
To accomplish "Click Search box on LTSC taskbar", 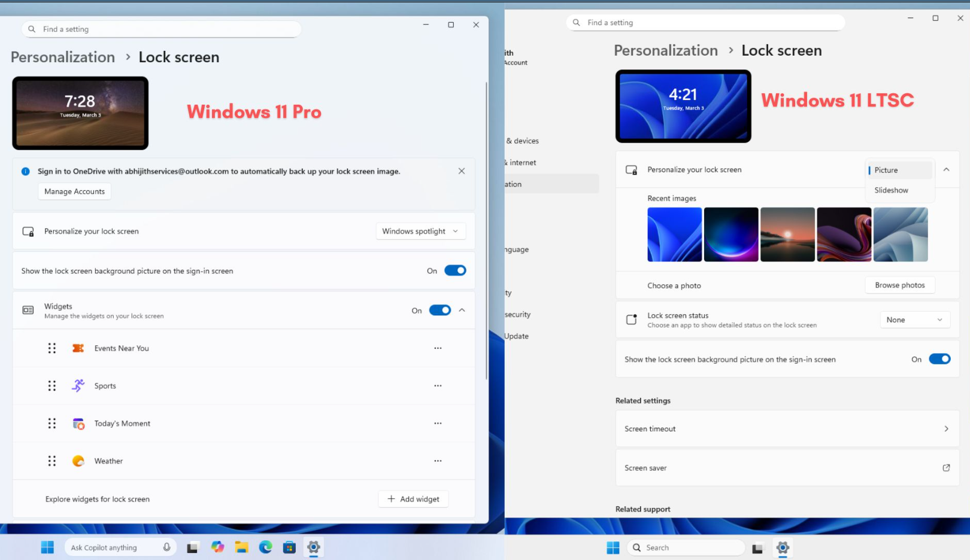I will click(x=686, y=547).
